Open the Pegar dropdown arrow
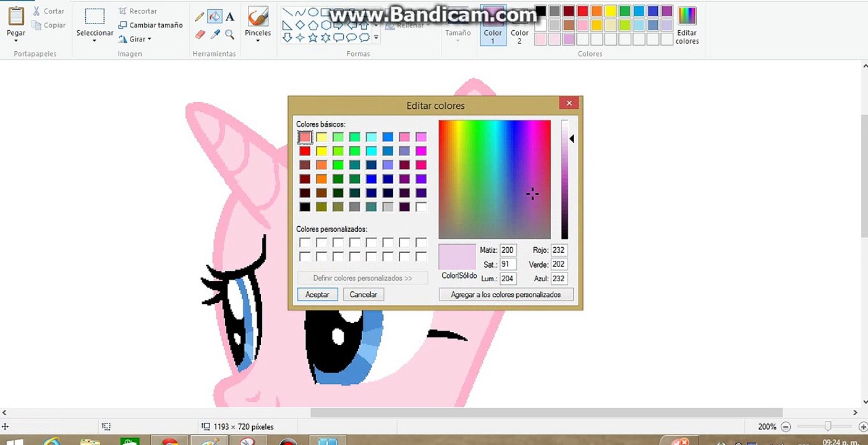Screen dimensions: 868x445 tap(16, 41)
